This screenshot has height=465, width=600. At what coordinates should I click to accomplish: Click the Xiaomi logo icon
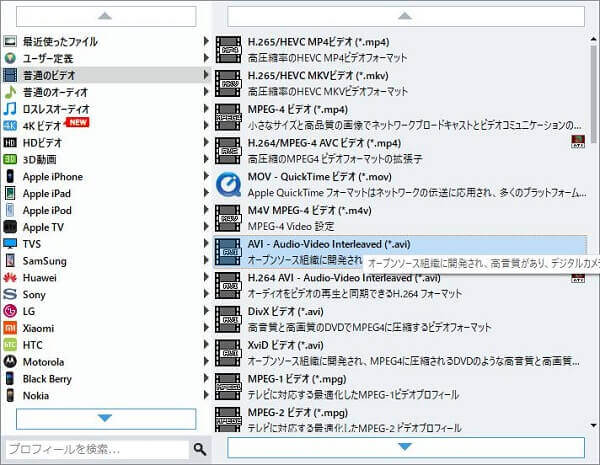pyautogui.click(x=10, y=328)
